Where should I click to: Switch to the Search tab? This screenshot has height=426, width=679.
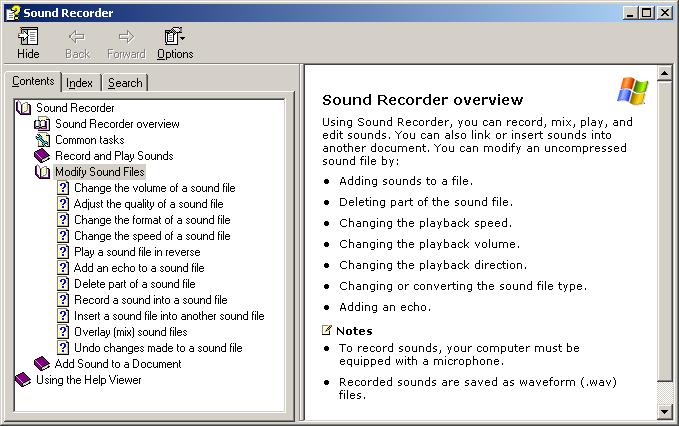pos(125,83)
